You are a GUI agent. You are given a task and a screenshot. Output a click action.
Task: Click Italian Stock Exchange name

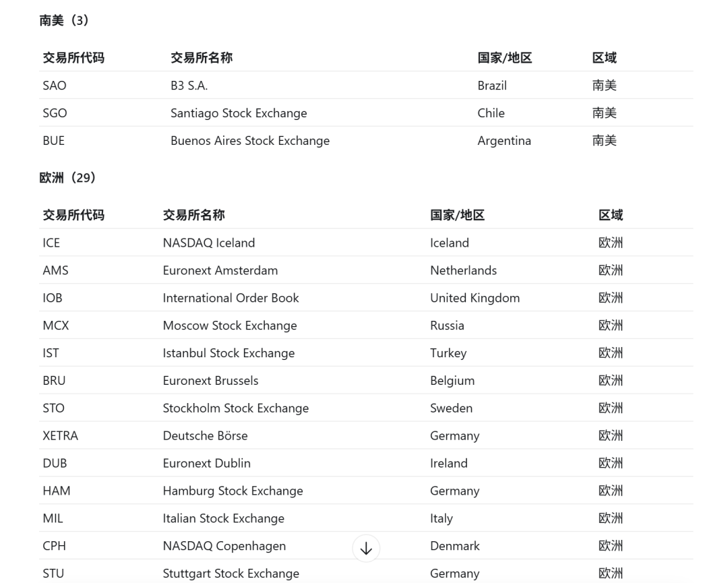224,518
